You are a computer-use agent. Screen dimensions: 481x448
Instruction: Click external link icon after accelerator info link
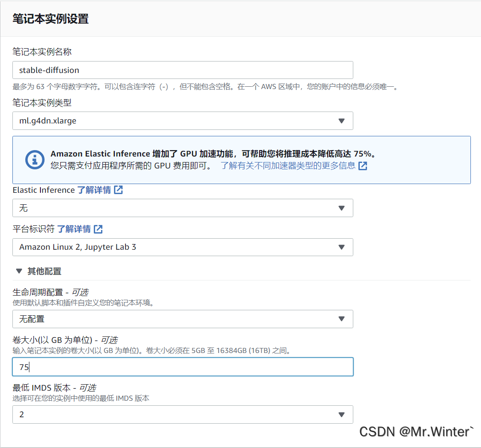pyautogui.click(x=362, y=166)
